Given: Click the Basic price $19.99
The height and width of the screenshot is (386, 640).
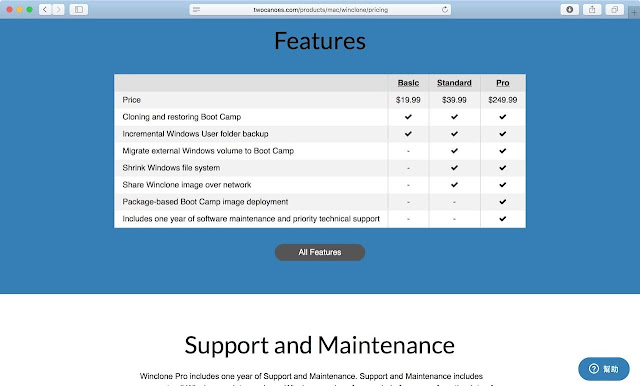Looking at the screenshot, I should [x=408, y=100].
